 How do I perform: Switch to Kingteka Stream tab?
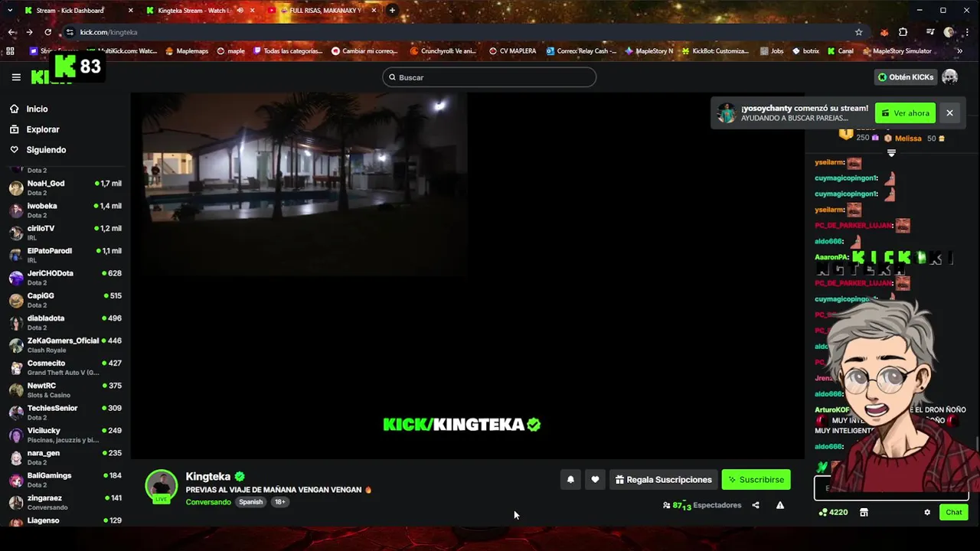200,11
